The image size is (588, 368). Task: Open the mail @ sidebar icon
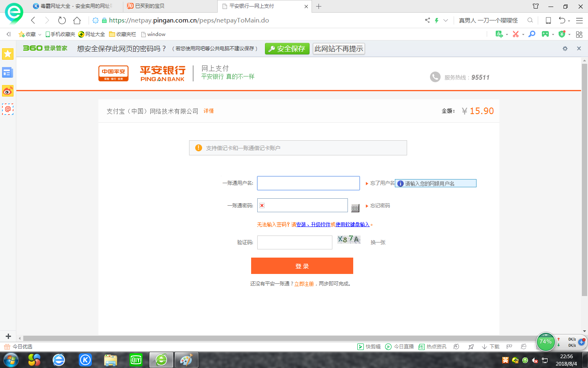click(x=8, y=109)
